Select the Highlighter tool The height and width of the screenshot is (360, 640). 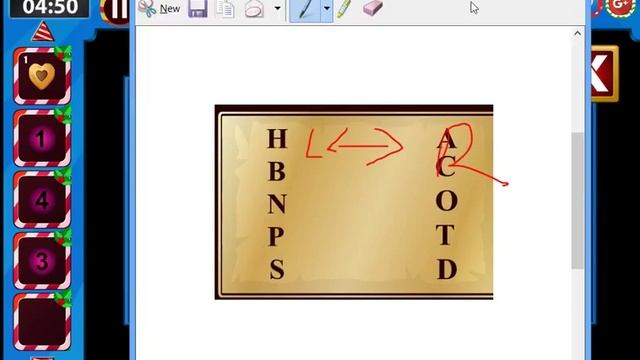pyautogui.click(x=344, y=9)
